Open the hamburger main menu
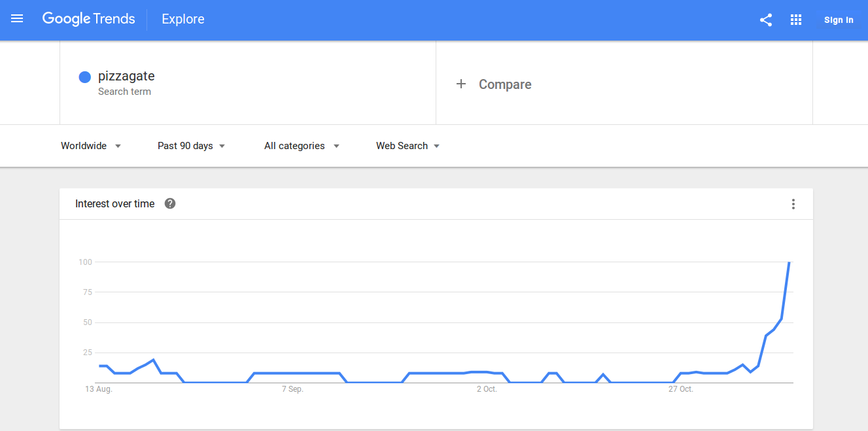This screenshot has height=431, width=868. (x=17, y=19)
